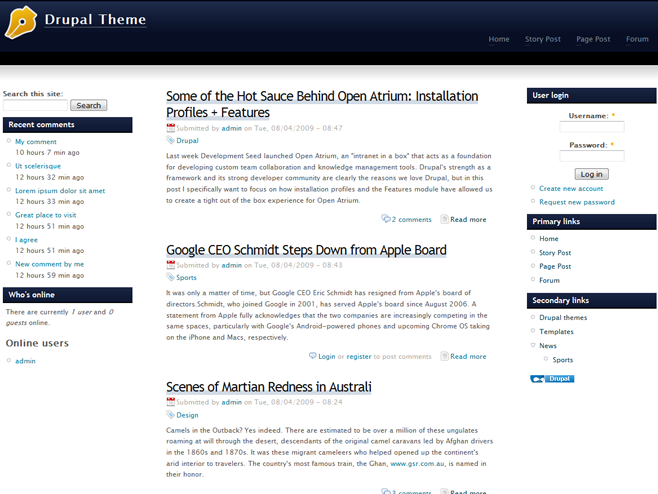Click Read more on Open Atrium post
658x494 pixels.
(x=468, y=219)
